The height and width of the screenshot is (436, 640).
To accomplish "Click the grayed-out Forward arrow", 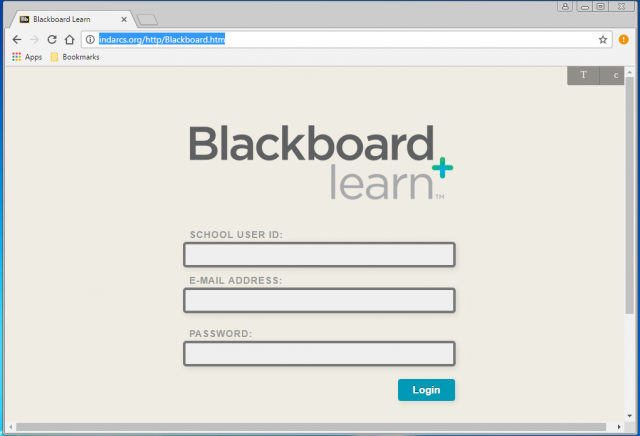I will click(x=34, y=40).
